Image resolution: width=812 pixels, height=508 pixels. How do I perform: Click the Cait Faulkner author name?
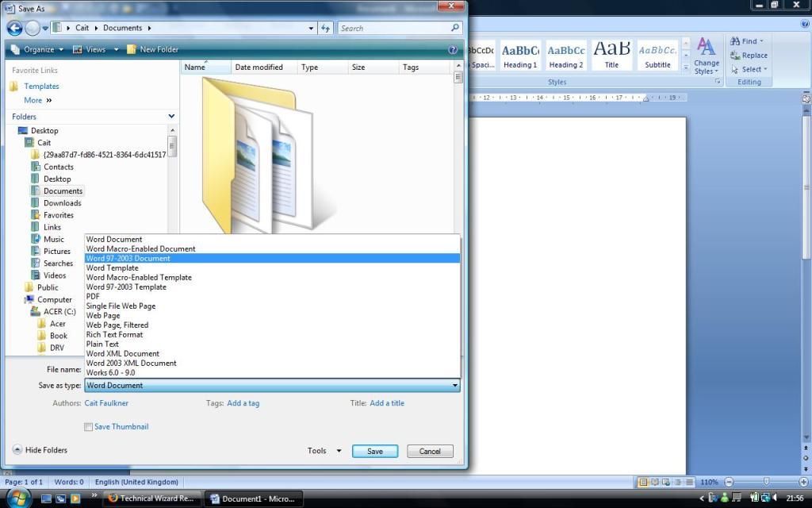point(106,403)
